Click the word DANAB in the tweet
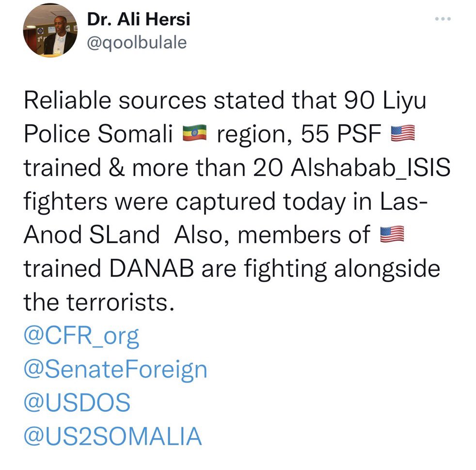 tap(152, 268)
